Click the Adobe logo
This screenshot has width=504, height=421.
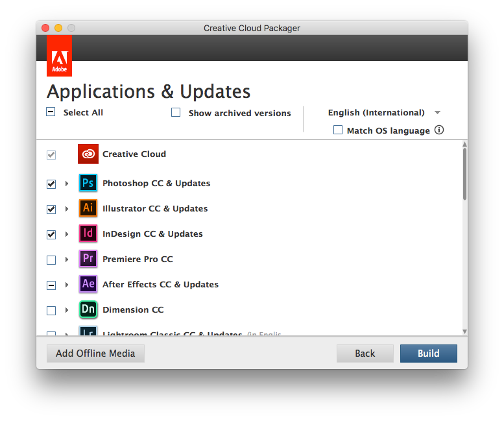59,56
